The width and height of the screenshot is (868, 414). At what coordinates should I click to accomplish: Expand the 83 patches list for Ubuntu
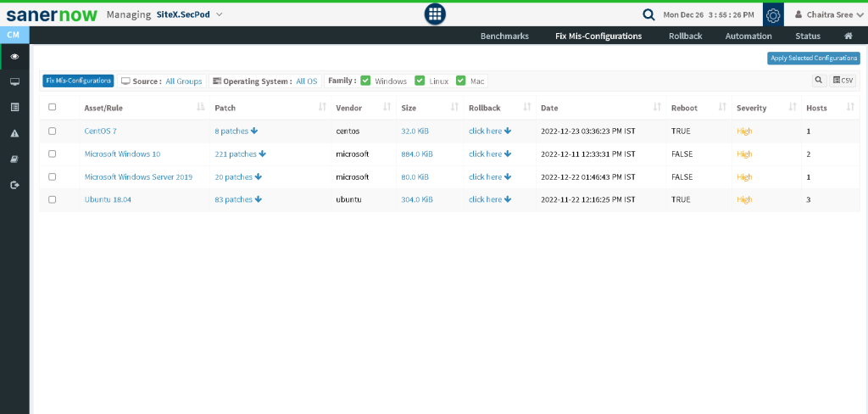click(238, 199)
